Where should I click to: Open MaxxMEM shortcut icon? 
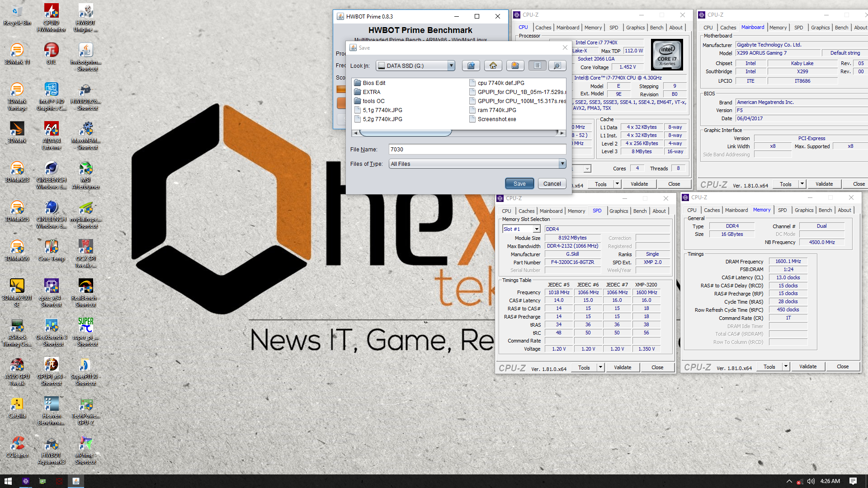(85, 136)
